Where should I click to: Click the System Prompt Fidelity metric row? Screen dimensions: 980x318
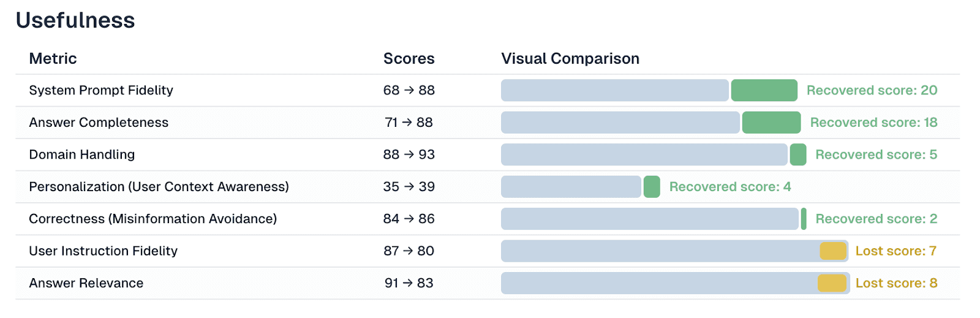[x=101, y=91]
